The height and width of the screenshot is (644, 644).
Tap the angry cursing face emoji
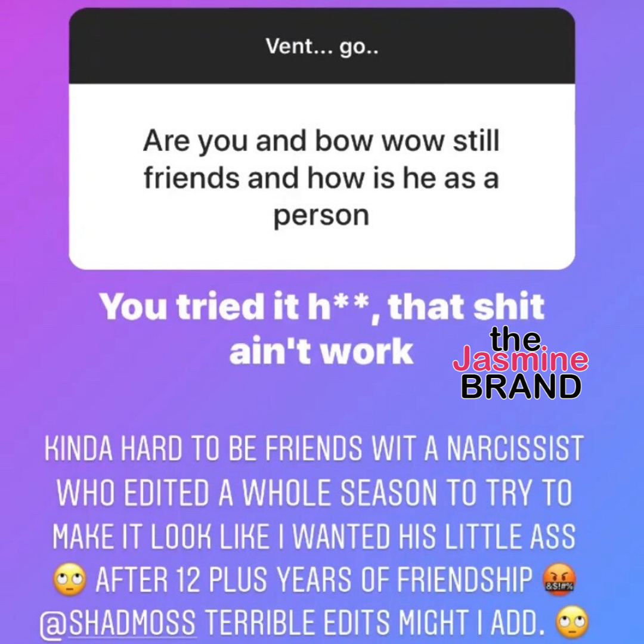(x=559, y=580)
